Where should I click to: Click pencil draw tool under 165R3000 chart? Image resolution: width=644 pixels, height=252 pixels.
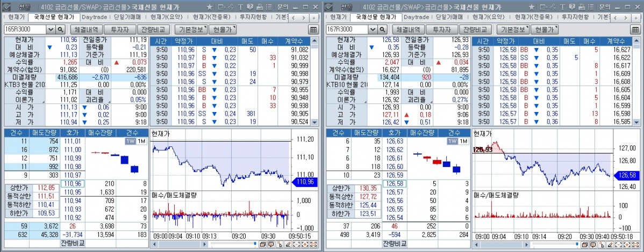click(288, 244)
